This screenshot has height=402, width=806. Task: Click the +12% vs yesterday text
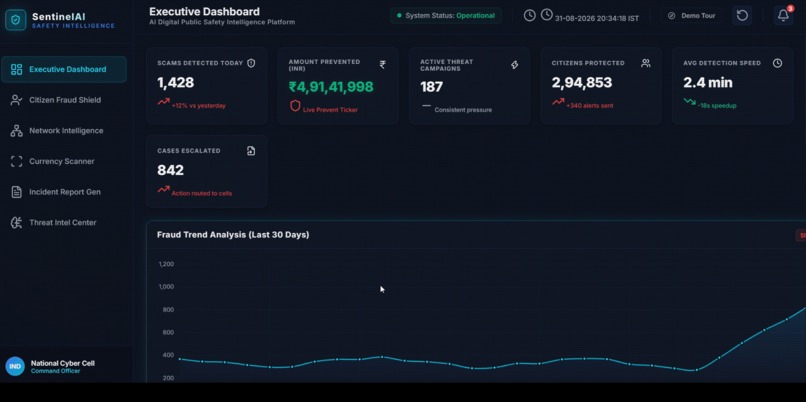click(198, 106)
